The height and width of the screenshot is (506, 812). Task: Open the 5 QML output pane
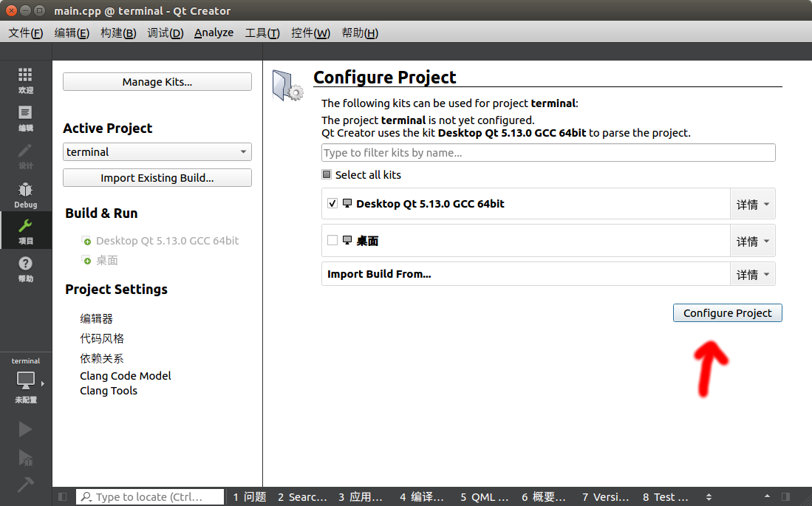pos(484,496)
